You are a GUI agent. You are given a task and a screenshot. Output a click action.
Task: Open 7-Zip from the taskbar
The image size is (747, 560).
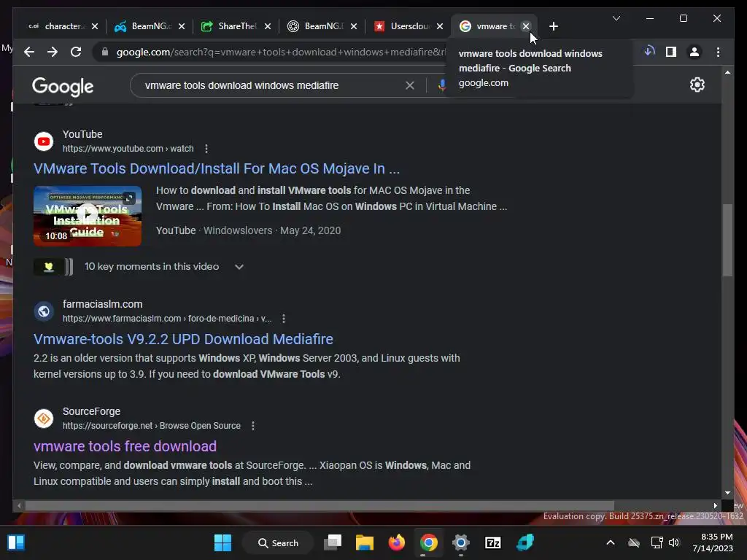[492, 542]
